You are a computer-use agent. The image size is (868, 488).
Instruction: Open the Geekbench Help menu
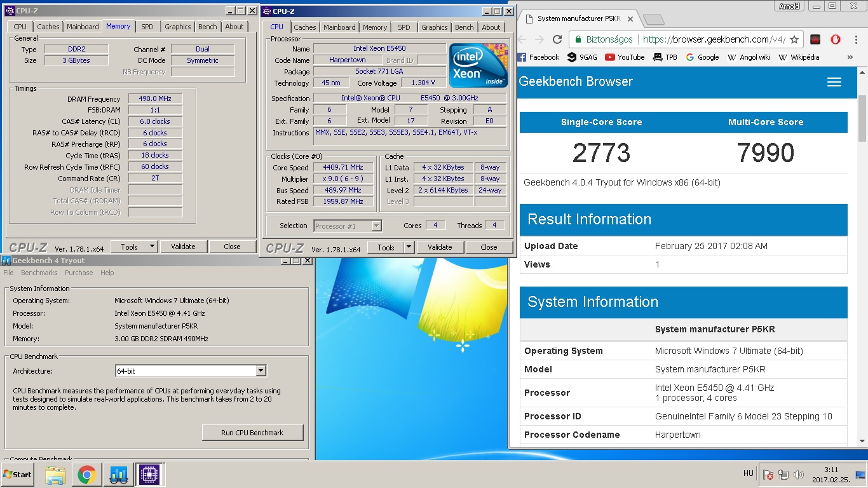pyautogui.click(x=107, y=273)
